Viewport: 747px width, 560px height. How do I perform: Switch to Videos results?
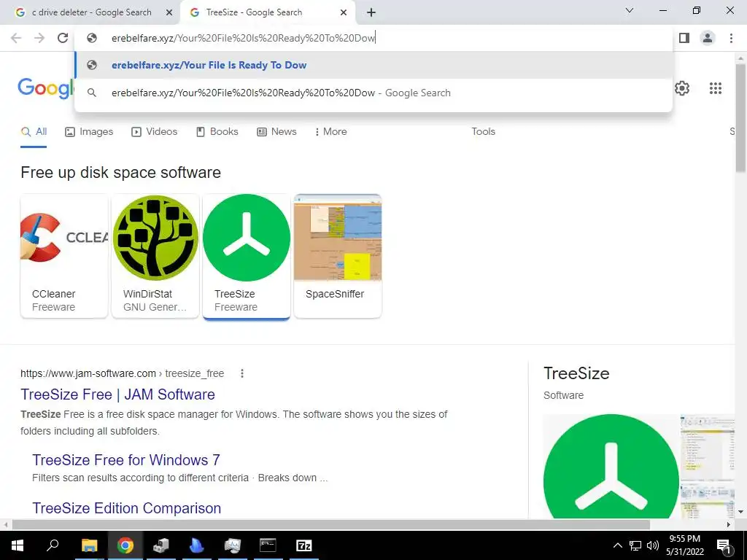point(155,132)
